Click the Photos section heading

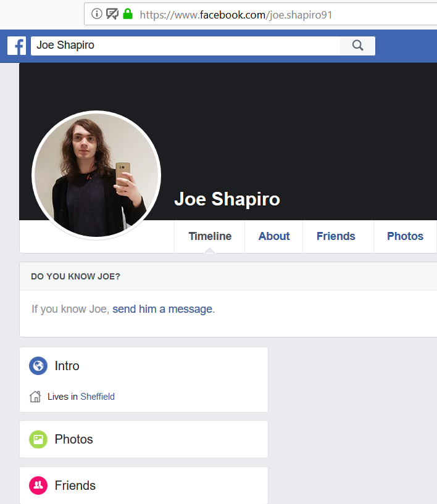[x=73, y=439]
